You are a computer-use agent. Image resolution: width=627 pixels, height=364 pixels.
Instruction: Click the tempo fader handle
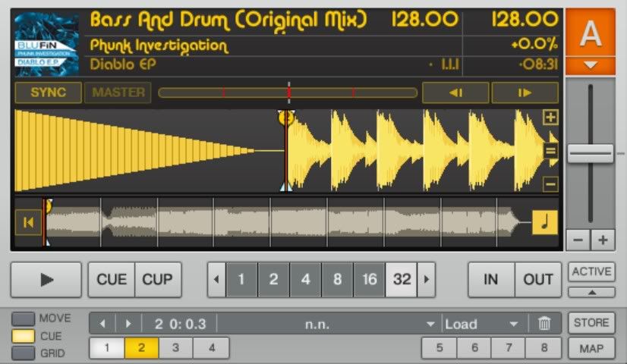590,153
